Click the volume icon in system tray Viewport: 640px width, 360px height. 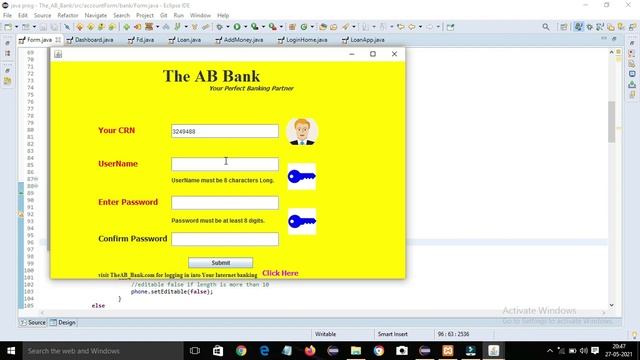click(x=584, y=351)
